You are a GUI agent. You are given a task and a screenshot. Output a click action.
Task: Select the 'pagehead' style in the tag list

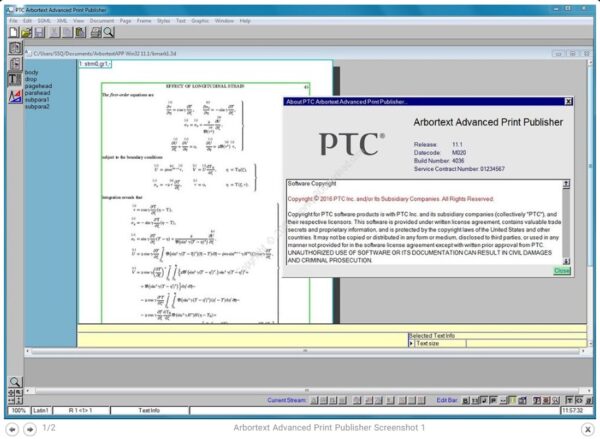tap(38, 86)
